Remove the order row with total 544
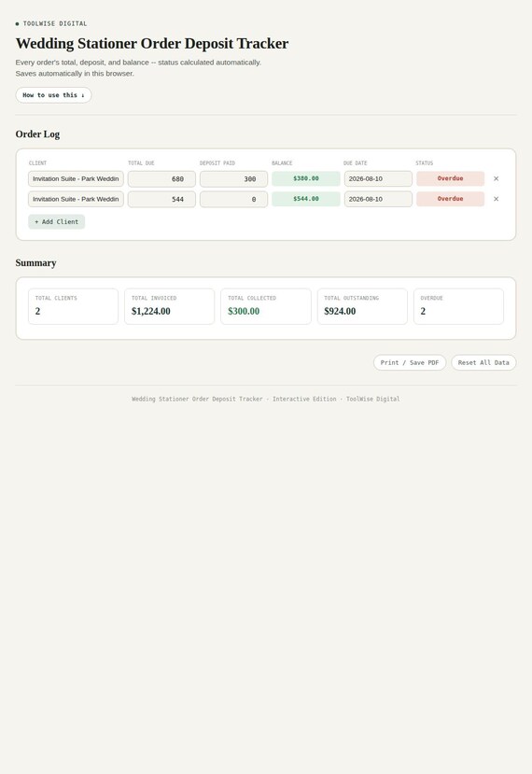The height and width of the screenshot is (774, 532). [x=496, y=199]
